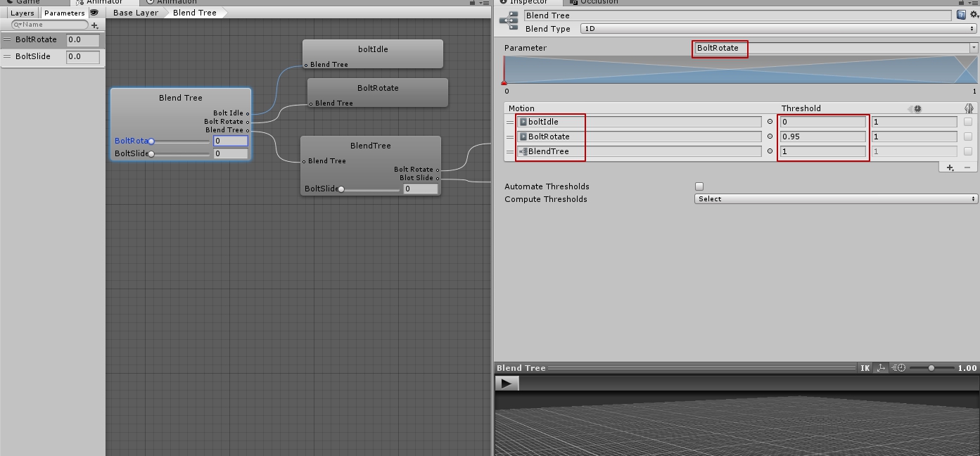Toggle mirror checkbox for BoltRotate motion

coord(968,137)
